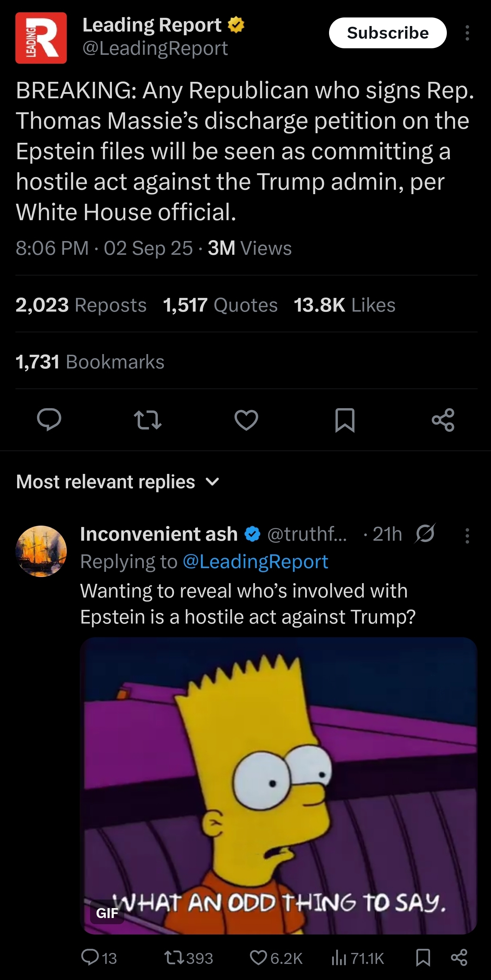
Task: Open the @LeadingReport mention link
Action: point(255,562)
